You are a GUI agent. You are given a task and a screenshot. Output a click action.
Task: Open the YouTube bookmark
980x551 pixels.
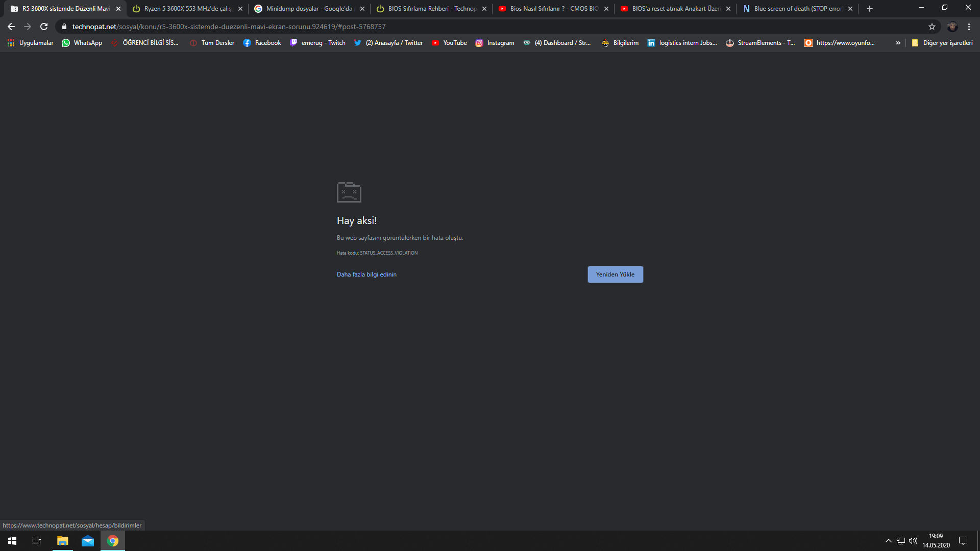click(x=449, y=43)
